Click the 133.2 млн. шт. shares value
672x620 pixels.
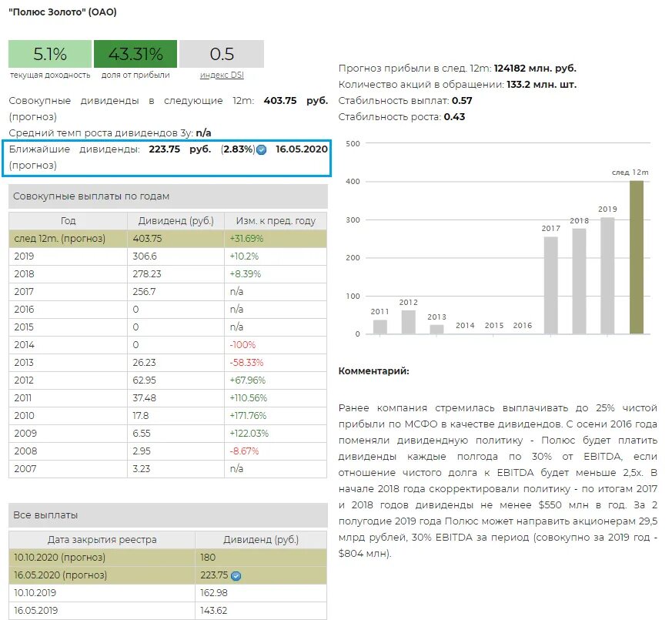541,85
